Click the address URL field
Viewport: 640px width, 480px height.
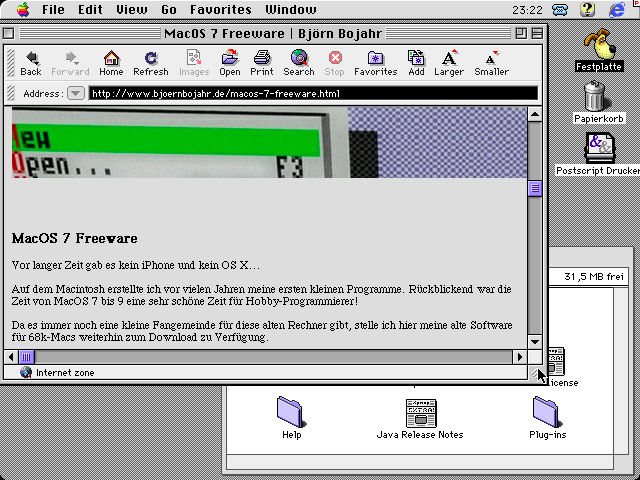[x=313, y=93]
